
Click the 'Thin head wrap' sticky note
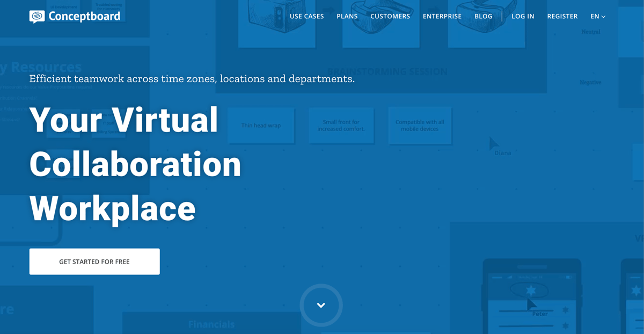pos(261,125)
